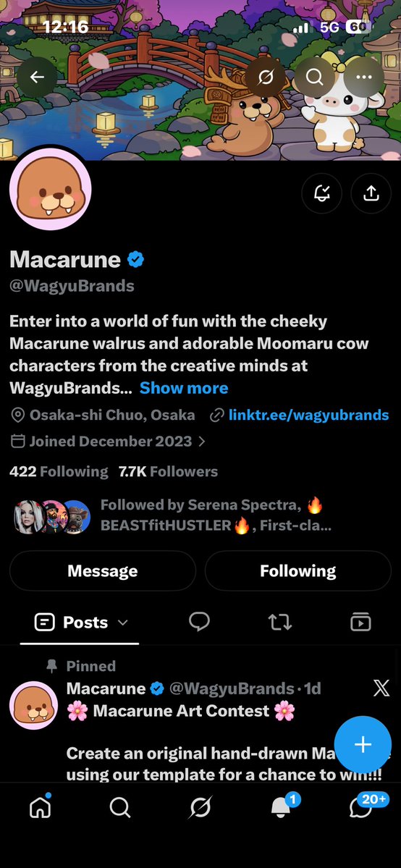Open Grok icon in header
This screenshot has height=868, width=401.
coord(266,77)
